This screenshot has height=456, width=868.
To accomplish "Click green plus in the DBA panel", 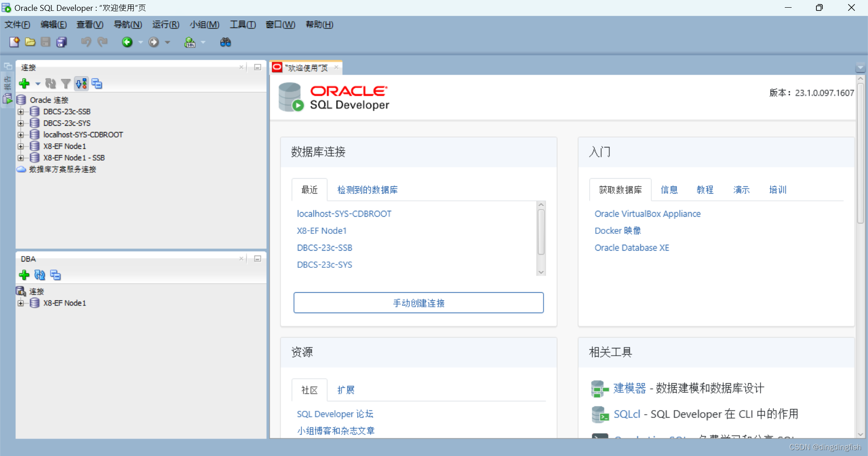I will 24,275.
